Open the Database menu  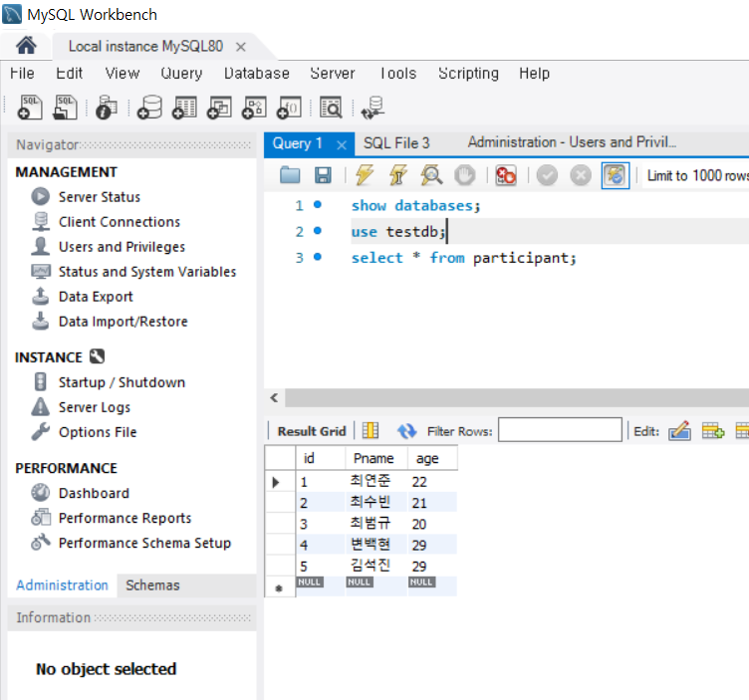(257, 74)
